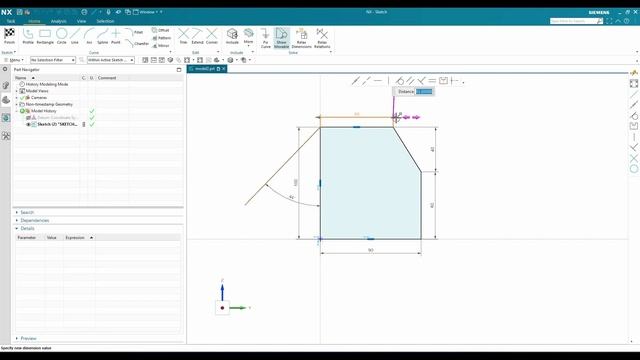Click the horizontal constraint icon in scene bar
Image resolution: width=640 pixels, height=360 pixels.
pos(378,81)
